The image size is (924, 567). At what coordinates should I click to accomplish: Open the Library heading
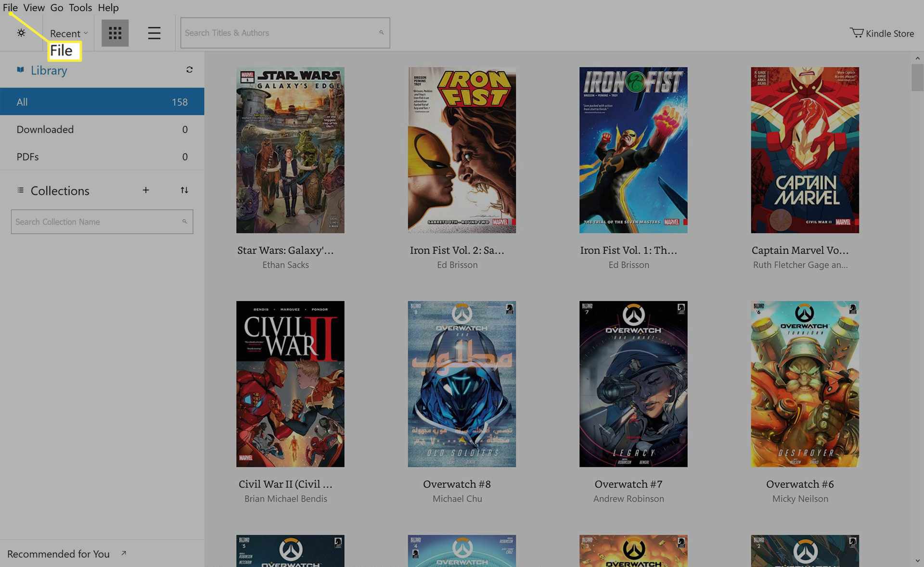pos(49,70)
